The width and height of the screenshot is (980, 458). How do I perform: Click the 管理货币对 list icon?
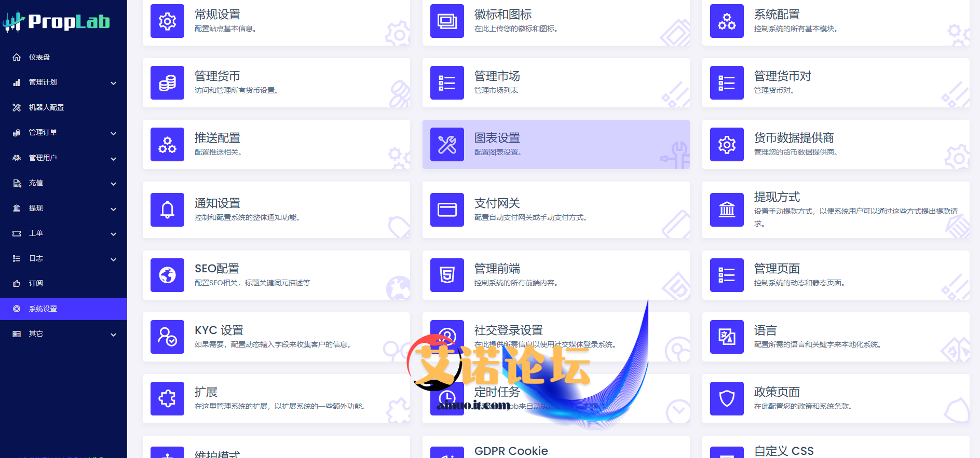727,83
